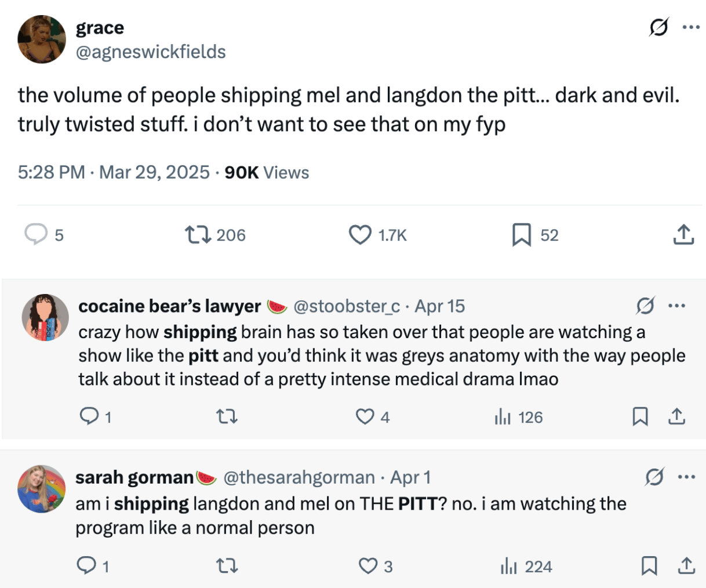Click grace's profile avatar
Image resolution: width=706 pixels, height=588 pixels.
(x=42, y=39)
